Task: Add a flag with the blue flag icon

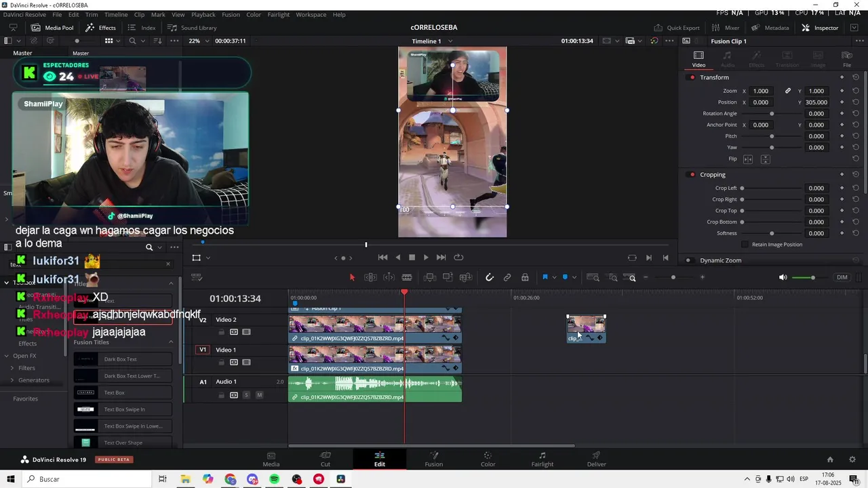Action: 545,277
